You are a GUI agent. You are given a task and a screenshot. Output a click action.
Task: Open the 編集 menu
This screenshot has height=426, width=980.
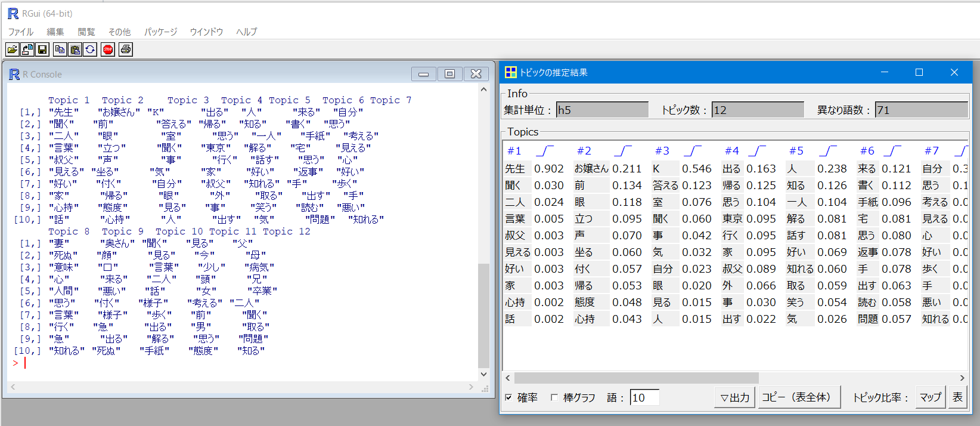[x=55, y=32]
